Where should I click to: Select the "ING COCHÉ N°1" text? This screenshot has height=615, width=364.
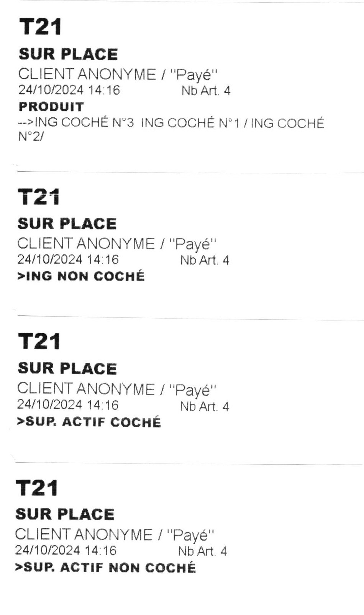190,123
